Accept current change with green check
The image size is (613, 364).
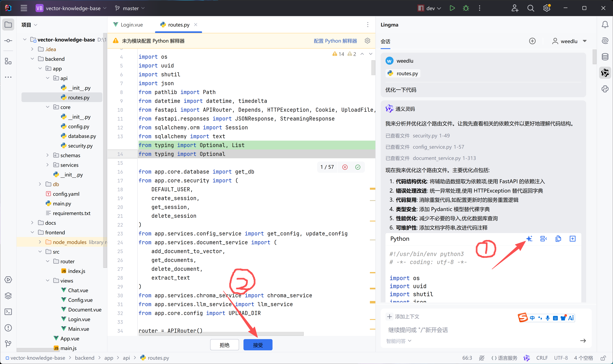click(358, 167)
